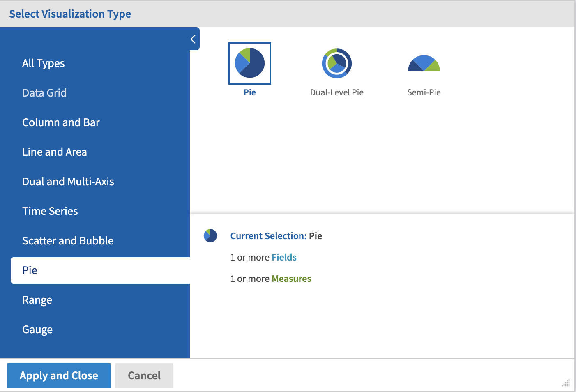Go to Time Series category
Image resolution: width=576 pixels, height=392 pixels.
point(50,211)
